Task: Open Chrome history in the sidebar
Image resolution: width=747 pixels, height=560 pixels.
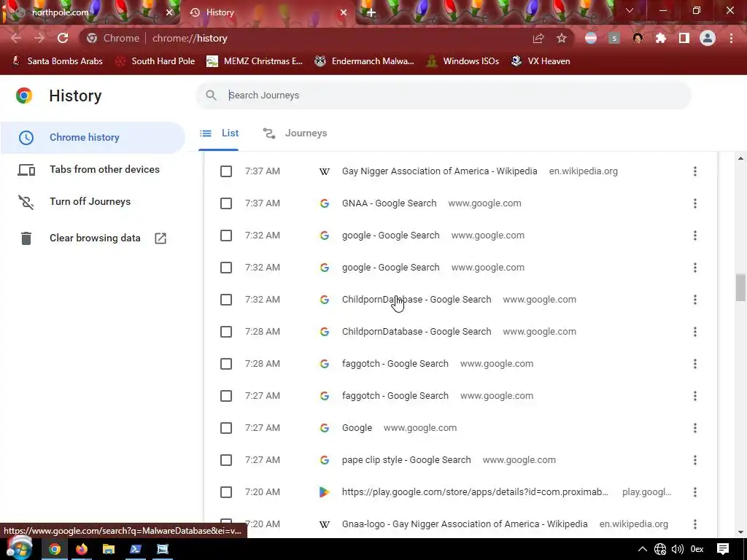Action: (93, 138)
